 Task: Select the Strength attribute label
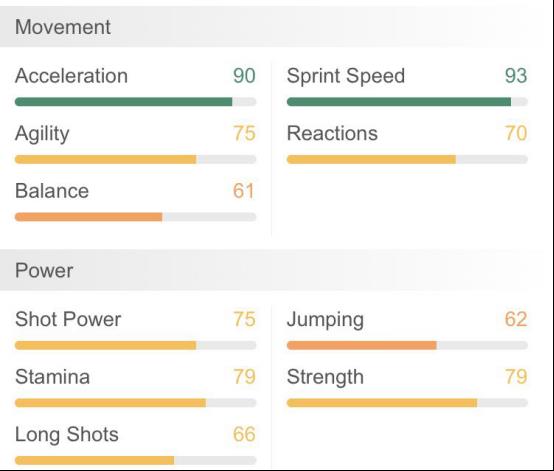pos(325,377)
